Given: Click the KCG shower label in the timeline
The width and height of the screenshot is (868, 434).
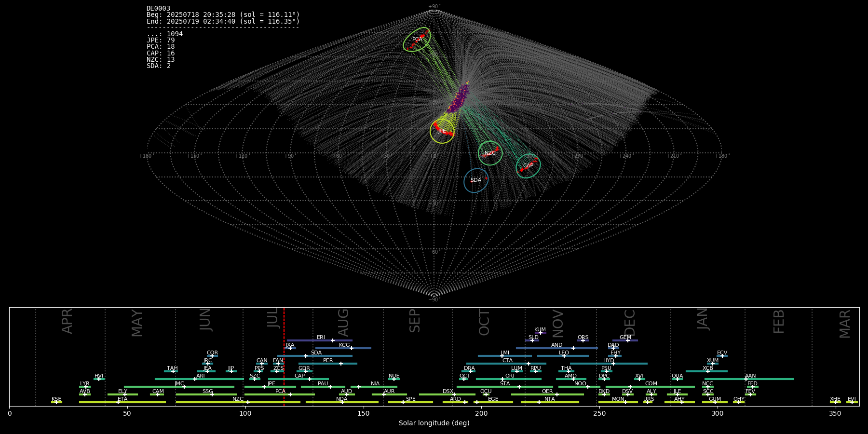Looking at the screenshot, I should point(344,345).
